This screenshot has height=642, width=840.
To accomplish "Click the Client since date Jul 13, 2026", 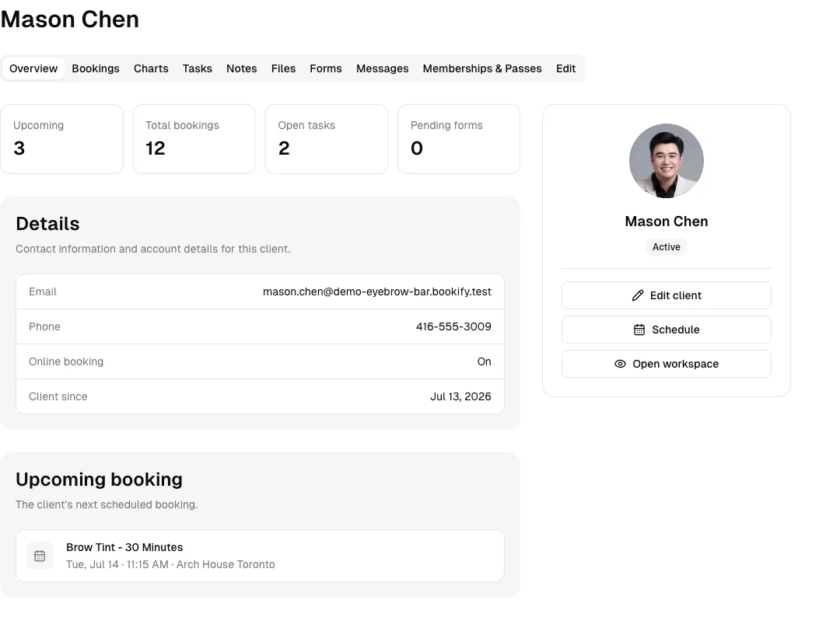I will [460, 396].
